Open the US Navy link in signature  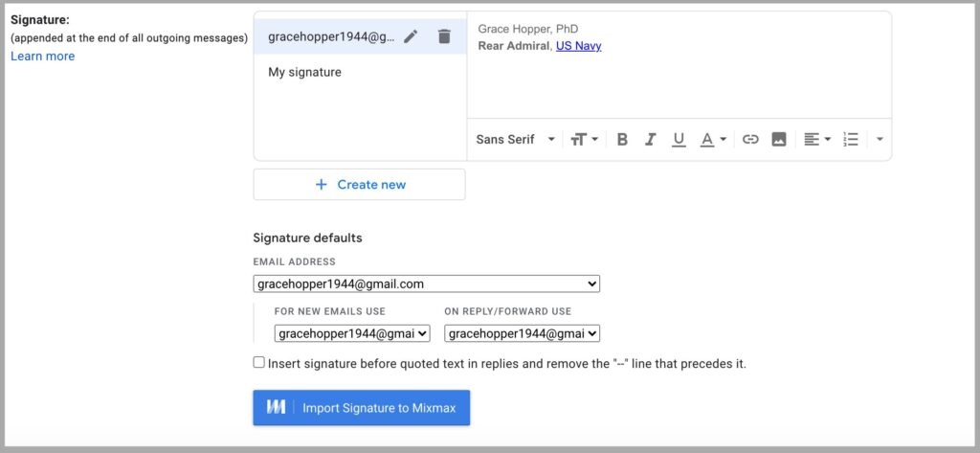579,46
